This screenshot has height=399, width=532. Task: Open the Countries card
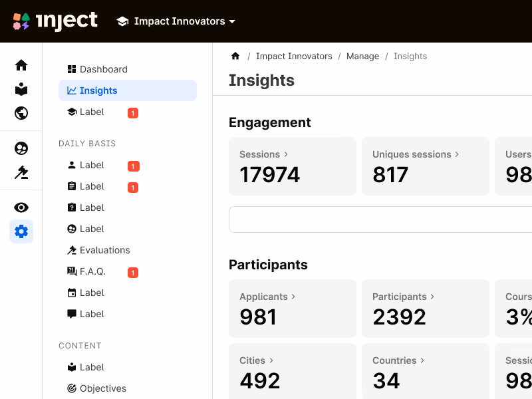tap(426, 371)
